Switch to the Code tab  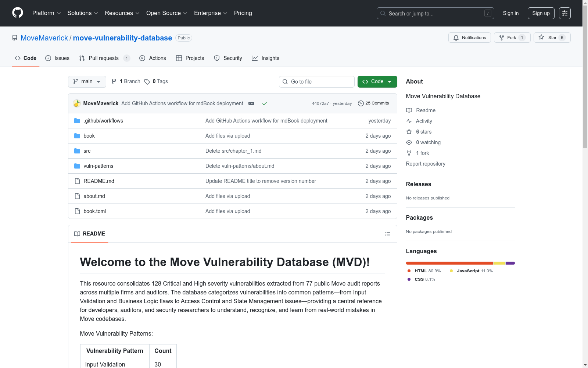point(25,58)
